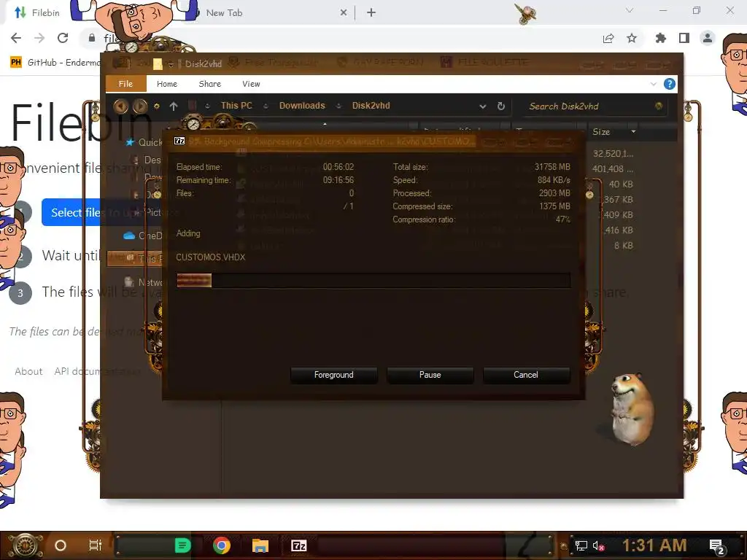
Task: Open the Home ribbon tab
Action: 167,84
